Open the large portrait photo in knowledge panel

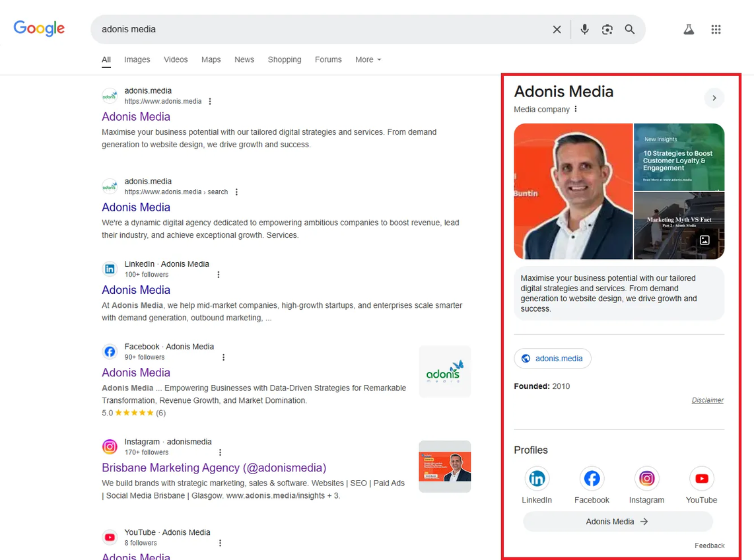coord(573,192)
